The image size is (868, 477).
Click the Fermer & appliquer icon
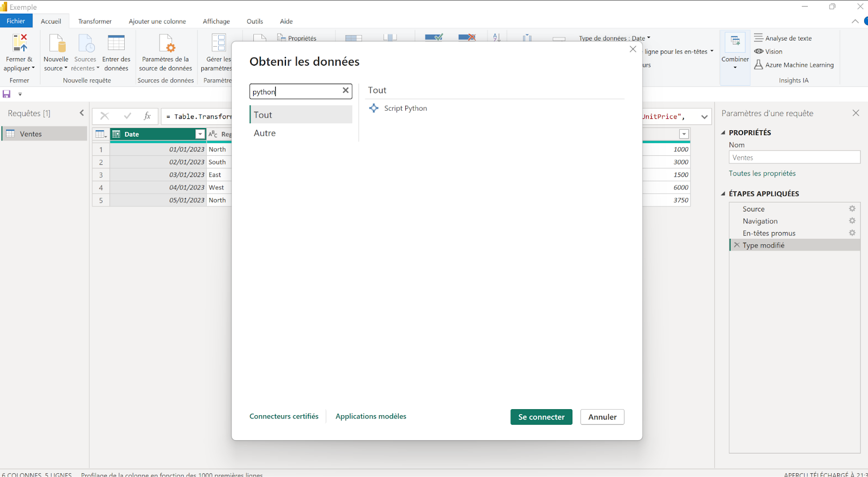20,43
